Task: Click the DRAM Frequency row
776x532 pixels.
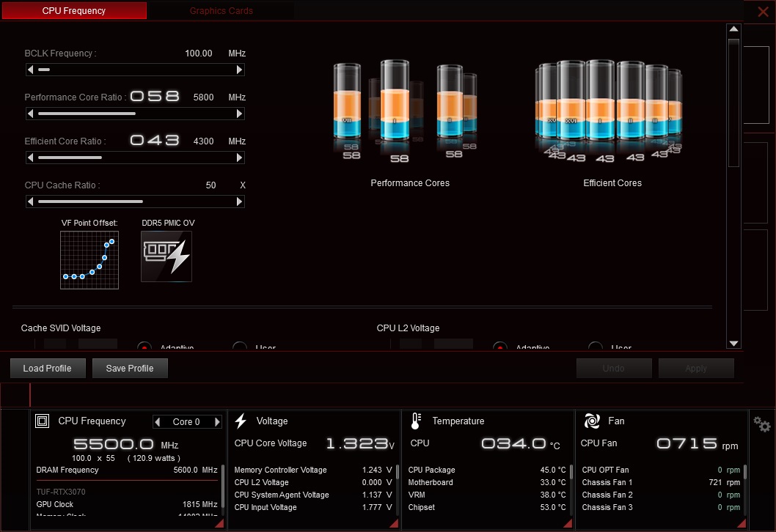Action: point(127,470)
